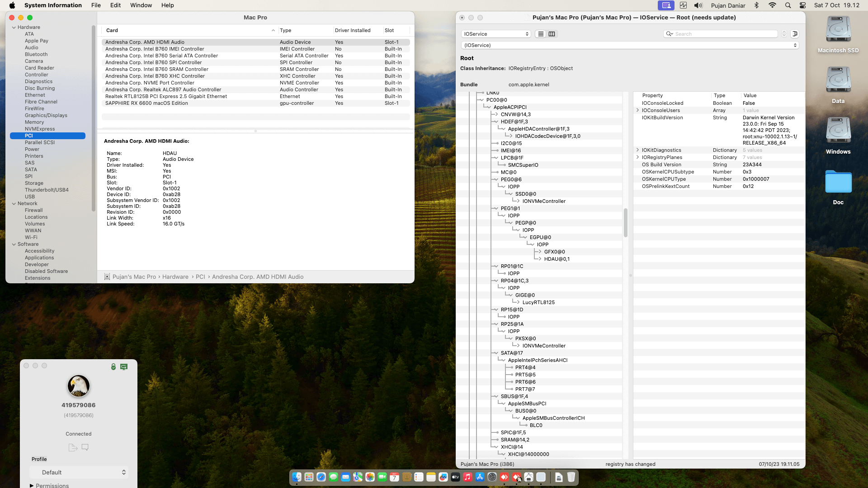Image resolution: width=868 pixels, height=488 pixels.
Task: Select Graphics/Displays in the Hardware sidebar
Action: point(46,115)
